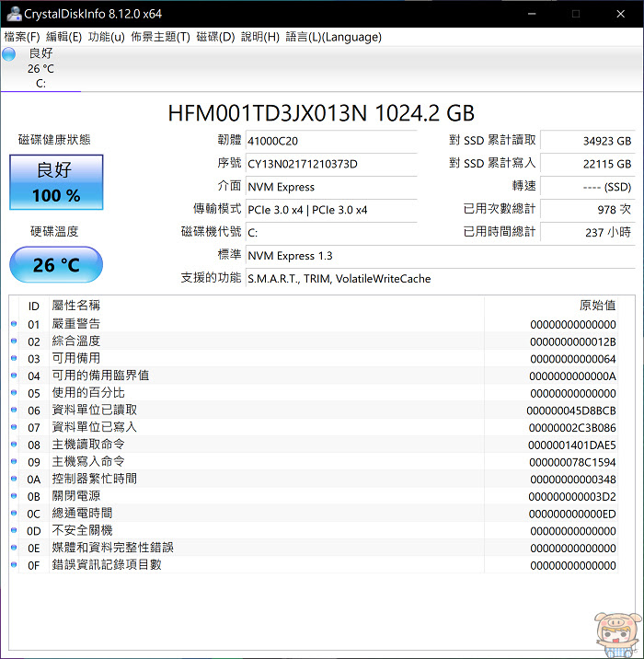Click status dot for row 0A 控制器繁忙時間

click(x=14, y=480)
